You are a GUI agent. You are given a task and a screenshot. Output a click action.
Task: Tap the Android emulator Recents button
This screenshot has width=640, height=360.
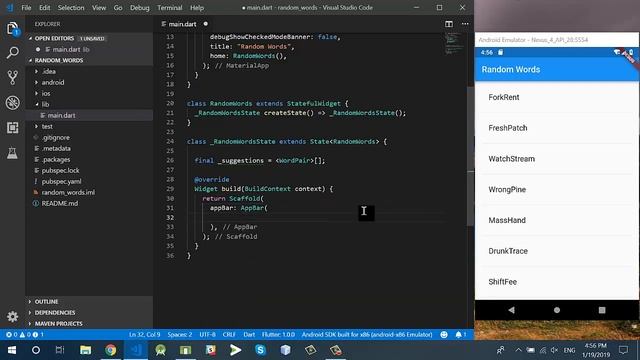(602, 310)
